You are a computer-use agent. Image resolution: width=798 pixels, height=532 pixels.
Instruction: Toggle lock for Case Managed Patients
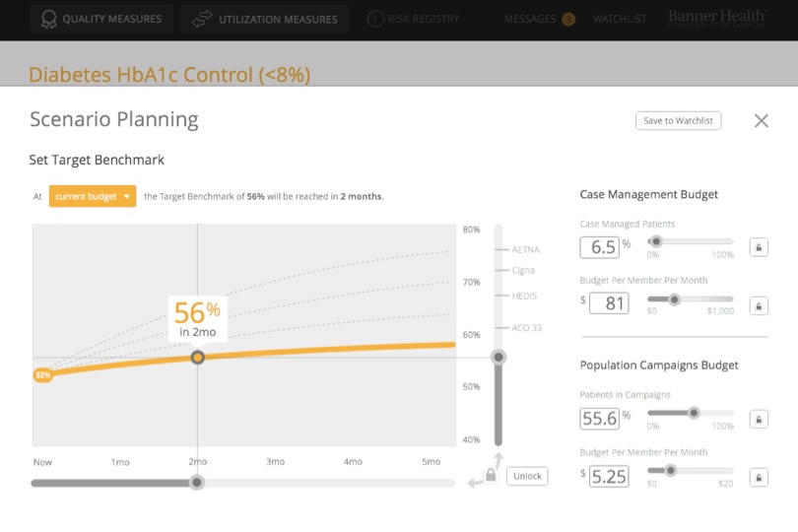tap(758, 247)
